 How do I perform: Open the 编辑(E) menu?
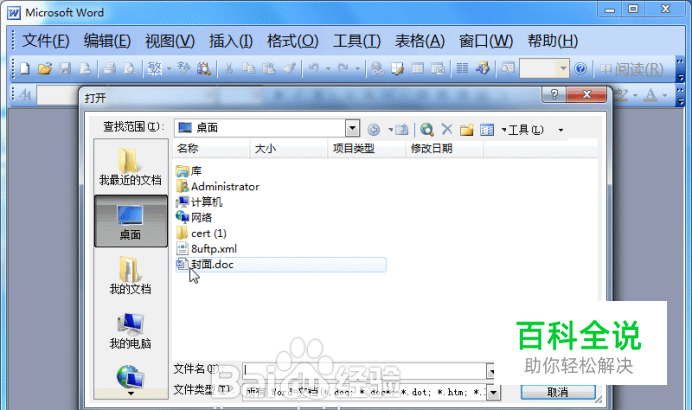tap(107, 41)
